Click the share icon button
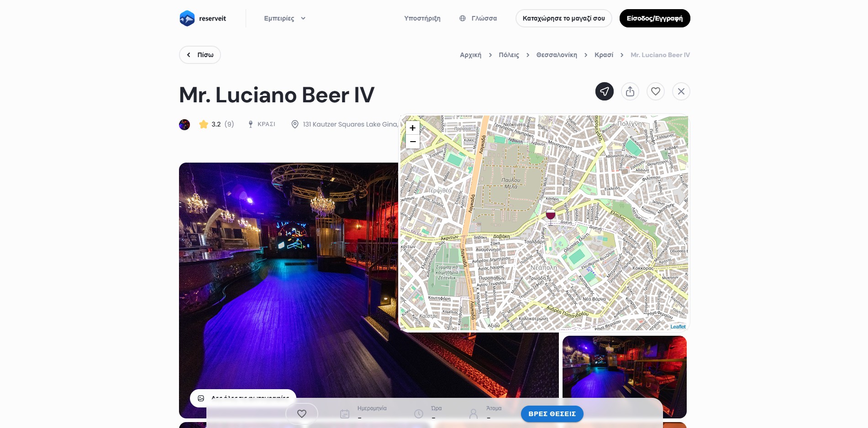868x428 pixels. (x=630, y=91)
